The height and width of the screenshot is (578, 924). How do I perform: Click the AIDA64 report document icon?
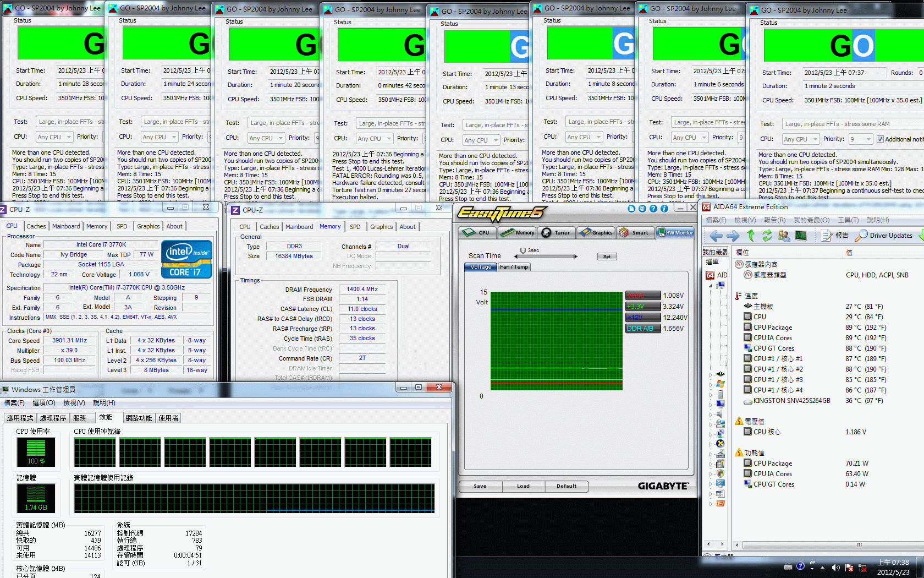827,236
